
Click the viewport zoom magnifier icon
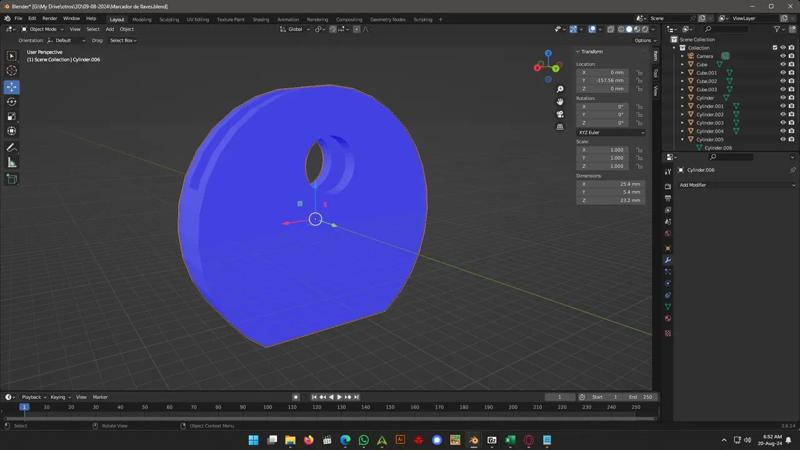point(560,89)
